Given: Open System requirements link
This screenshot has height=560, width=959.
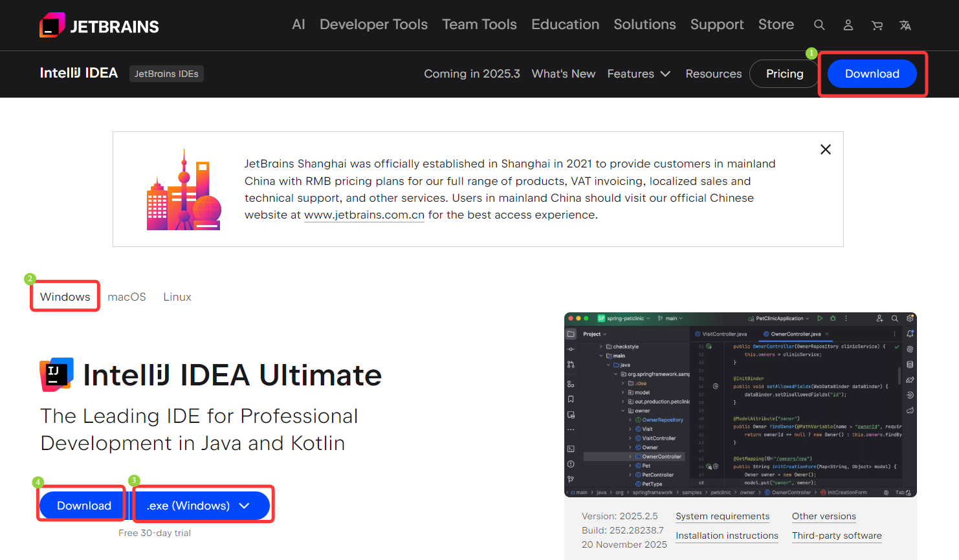Looking at the screenshot, I should [723, 516].
